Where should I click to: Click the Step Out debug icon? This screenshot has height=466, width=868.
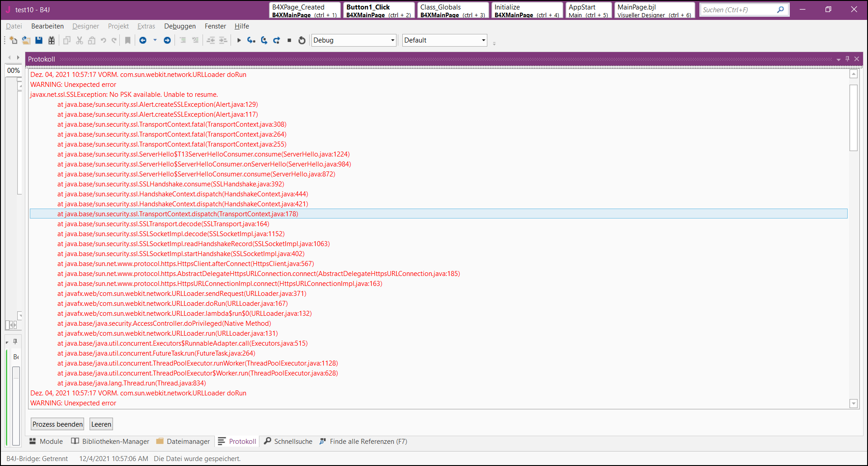(x=277, y=40)
